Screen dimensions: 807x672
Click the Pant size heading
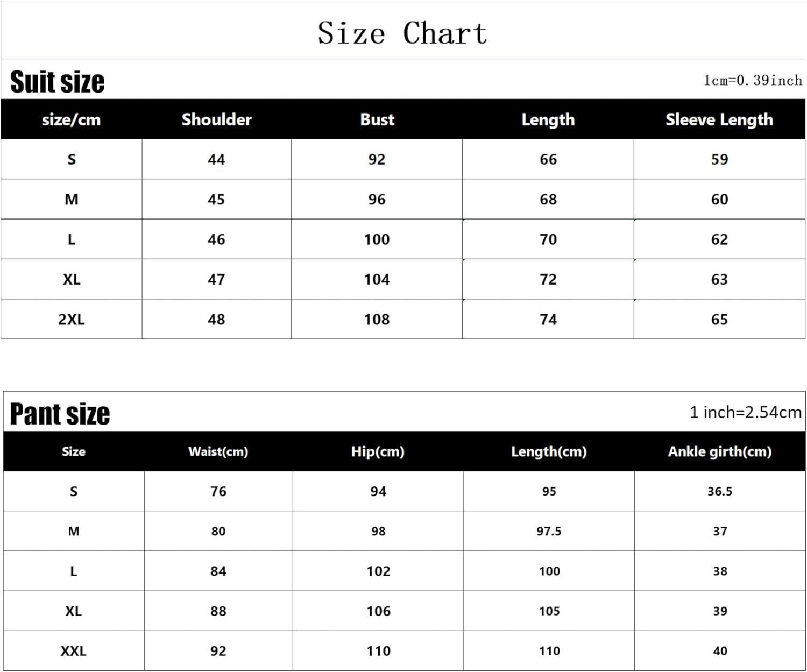tap(60, 414)
